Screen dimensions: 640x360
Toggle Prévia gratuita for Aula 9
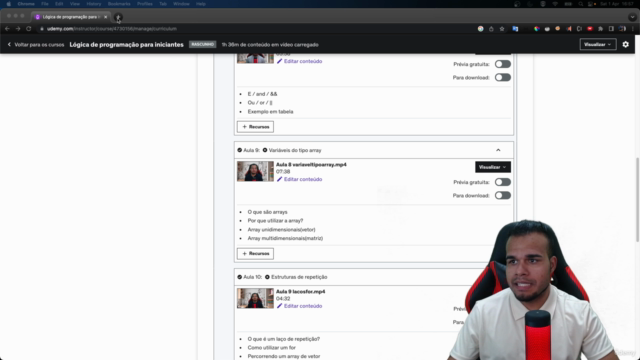(502, 182)
